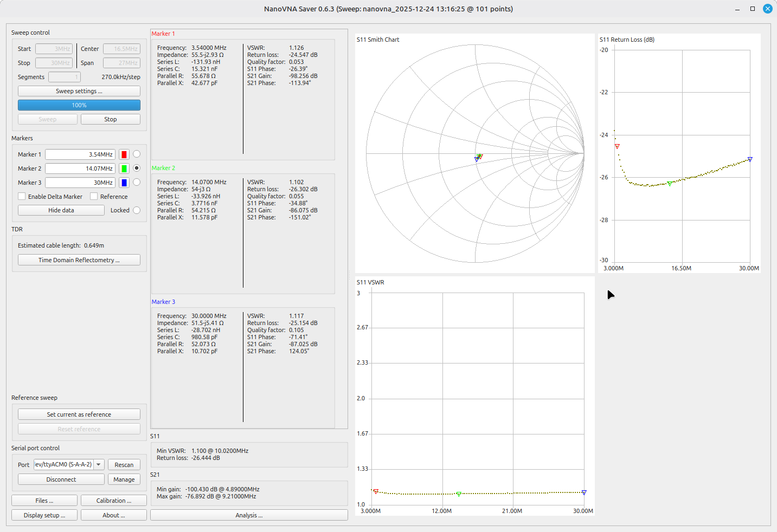The height and width of the screenshot is (532, 777).
Task: Open the Display setup window
Action: click(44, 515)
